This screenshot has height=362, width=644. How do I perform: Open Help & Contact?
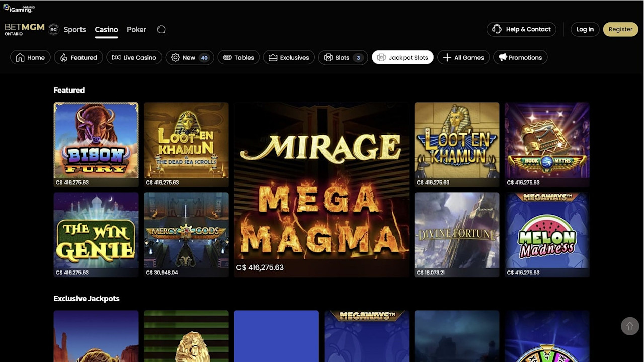(x=521, y=29)
